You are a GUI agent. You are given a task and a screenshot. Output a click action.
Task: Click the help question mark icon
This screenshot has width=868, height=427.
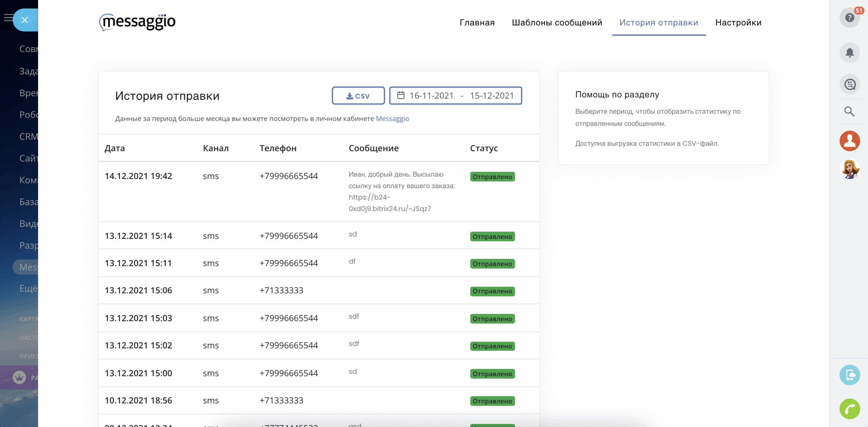(849, 18)
